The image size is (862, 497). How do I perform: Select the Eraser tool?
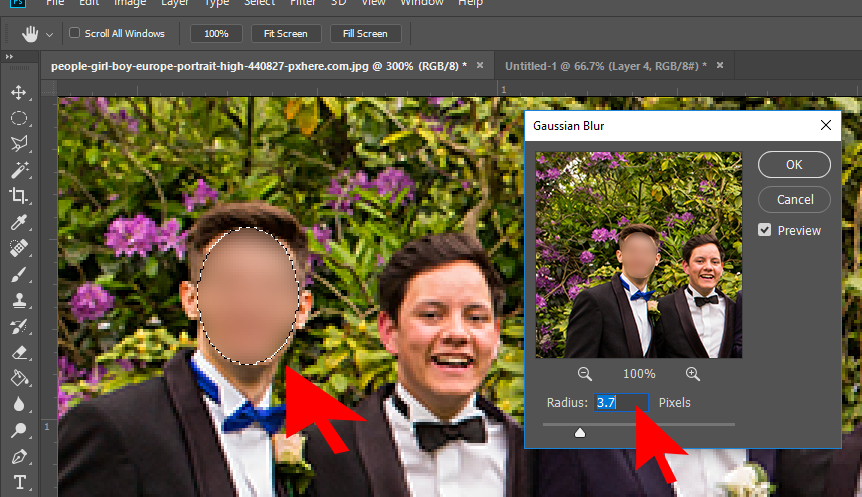(x=19, y=352)
